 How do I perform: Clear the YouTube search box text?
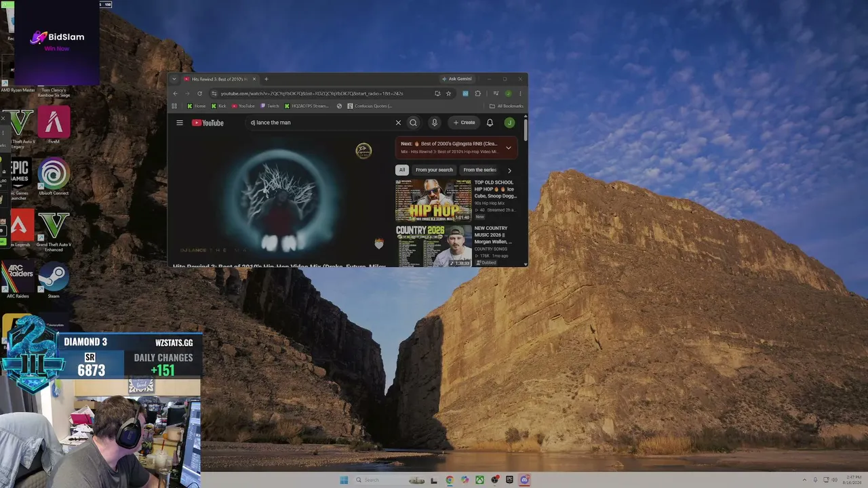(398, 123)
